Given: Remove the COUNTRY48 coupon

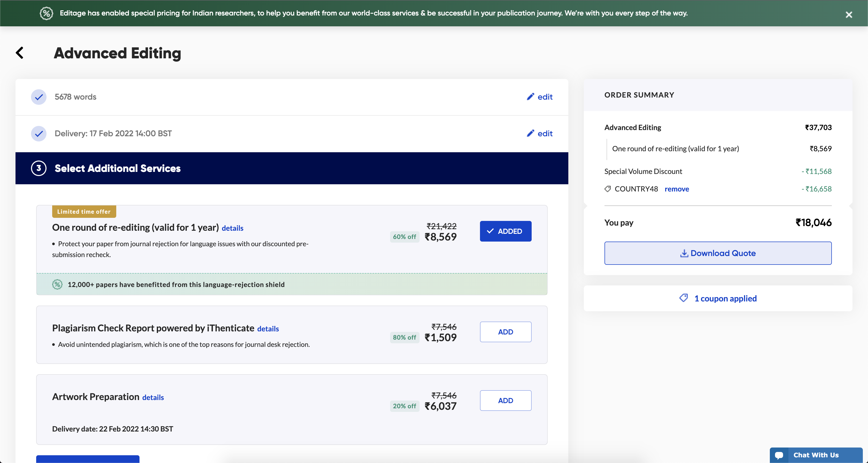Looking at the screenshot, I should tap(677, 189).
